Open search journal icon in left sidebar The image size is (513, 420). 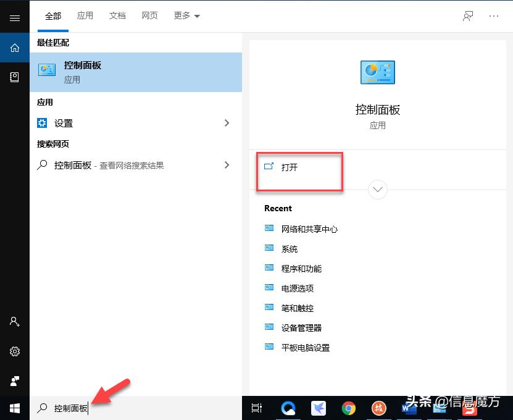15,77
